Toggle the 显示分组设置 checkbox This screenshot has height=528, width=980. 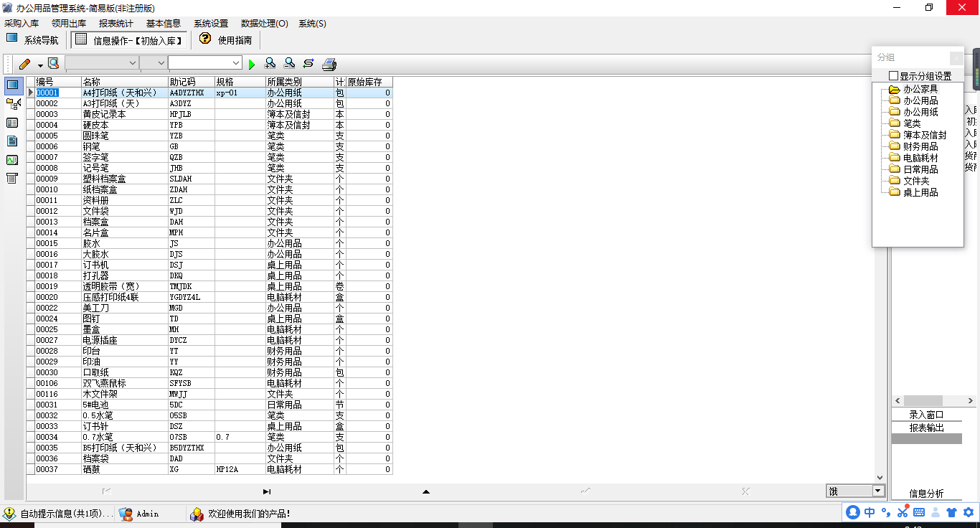point(893,76)
